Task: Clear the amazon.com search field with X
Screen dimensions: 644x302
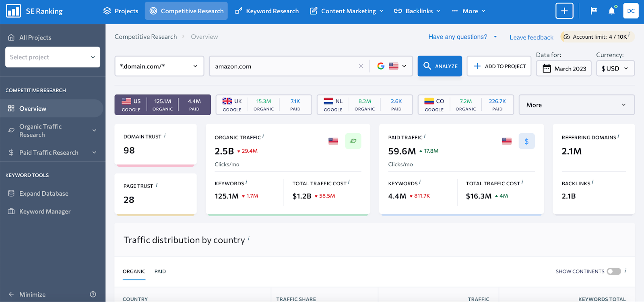Action: coord(361,66)
